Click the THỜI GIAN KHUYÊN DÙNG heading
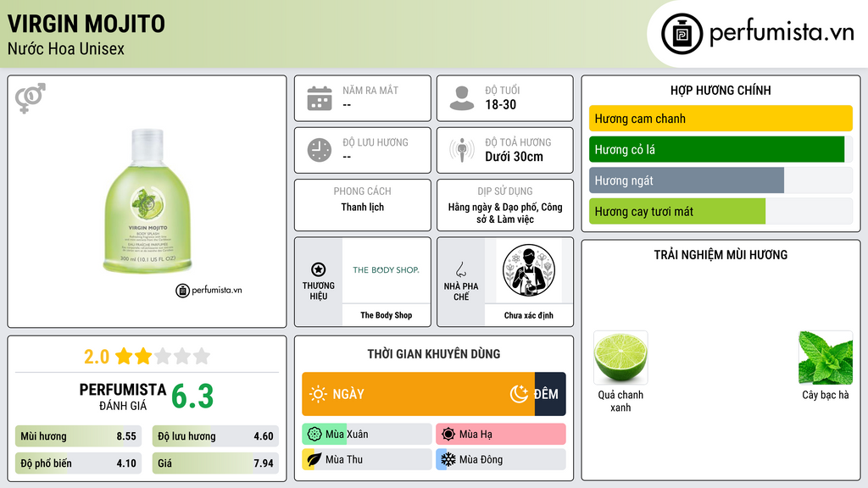The height and width of the screenshot is (488, 868). (x=434, y=353)
